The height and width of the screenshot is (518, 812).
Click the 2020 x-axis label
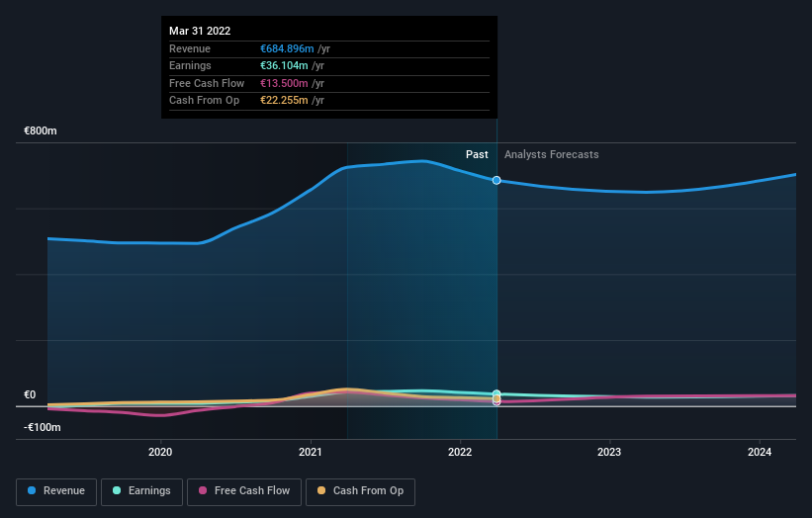click(x=160, y=452)
